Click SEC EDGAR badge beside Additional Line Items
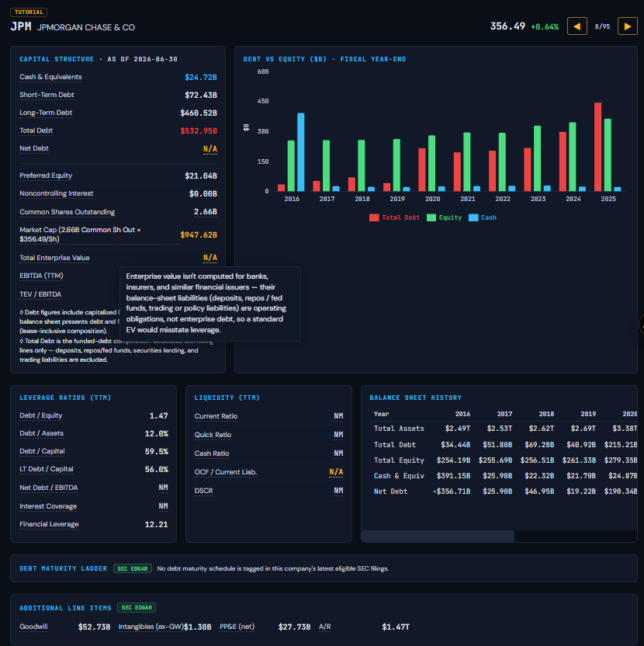This screenshot has height=646, width=644. (x=137, y=608)
